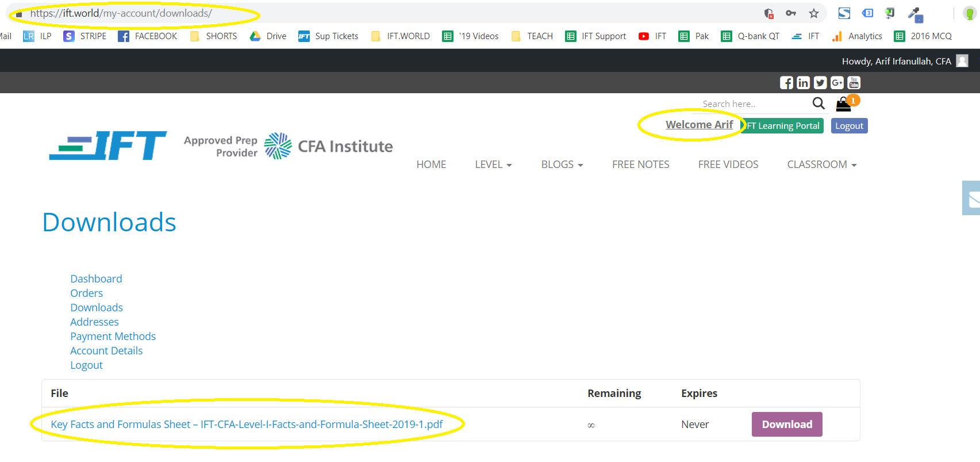This screenshot has width=980, height=462.
Task: Open the STRIPE bookmark
Action: point(85,36)
